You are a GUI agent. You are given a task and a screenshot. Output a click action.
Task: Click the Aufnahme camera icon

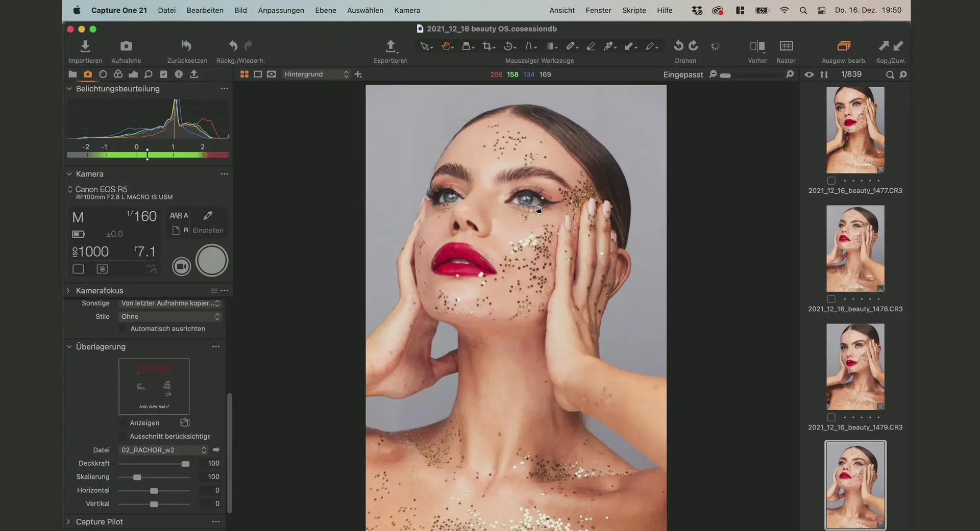pyautogui.click(x=126, y=46)
